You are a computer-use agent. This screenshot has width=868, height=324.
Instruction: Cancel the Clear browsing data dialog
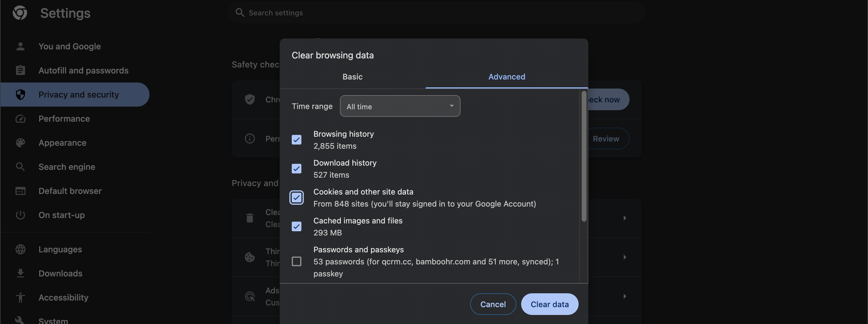point(493,304)
